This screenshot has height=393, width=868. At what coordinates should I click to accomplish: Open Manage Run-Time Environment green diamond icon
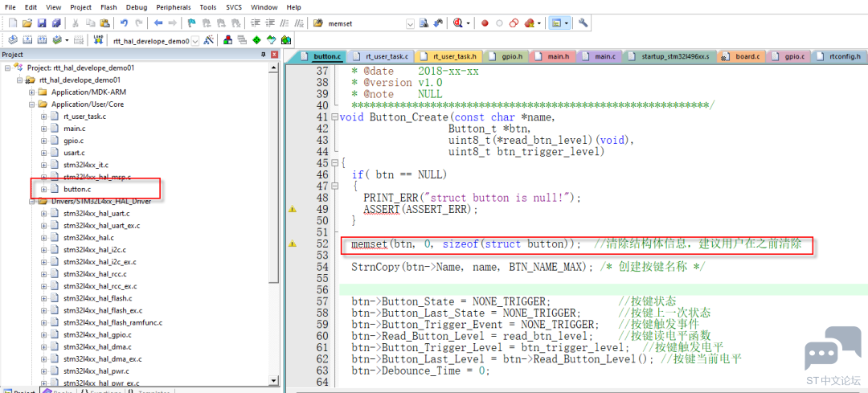click(x=256, y=40)
